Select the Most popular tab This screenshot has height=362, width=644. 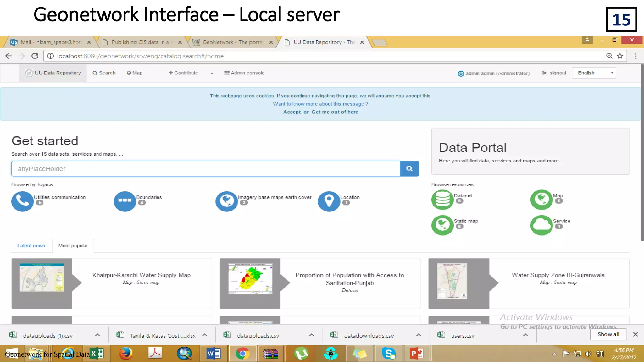73,246
